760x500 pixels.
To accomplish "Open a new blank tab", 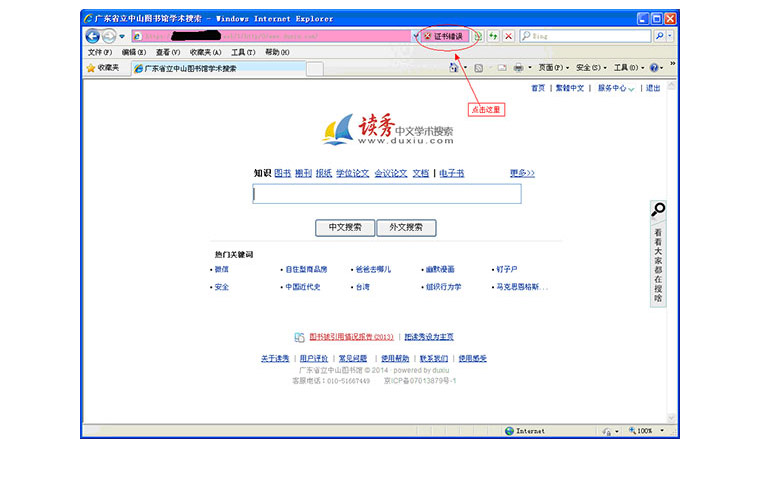I will point(315,69).
